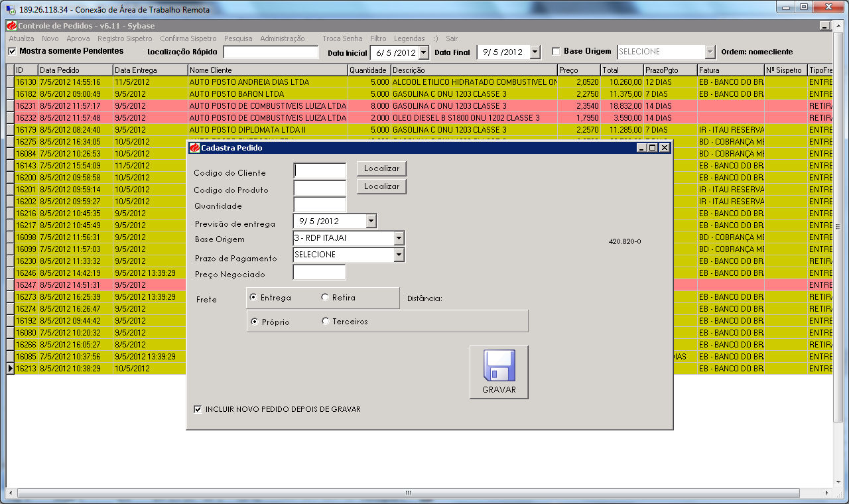
Task: Click the Troca Senha menu item
Action: 342,38
